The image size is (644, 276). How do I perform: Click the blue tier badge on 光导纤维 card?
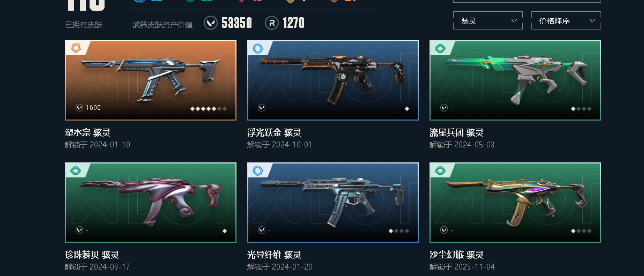pyautogui.click(x=257, y=170)
